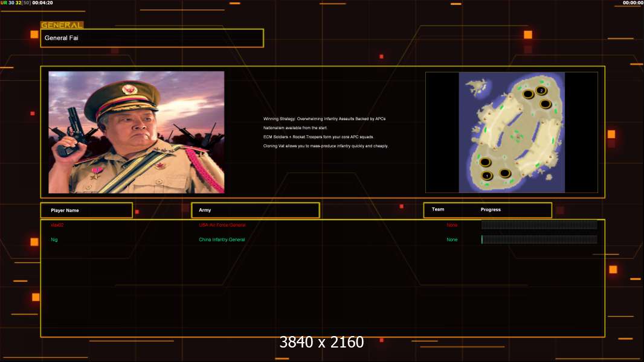The height and width of the screenshot is (362, 644).
Task: Click the Nationalism available from the start line
Action: tap(295, 128)
